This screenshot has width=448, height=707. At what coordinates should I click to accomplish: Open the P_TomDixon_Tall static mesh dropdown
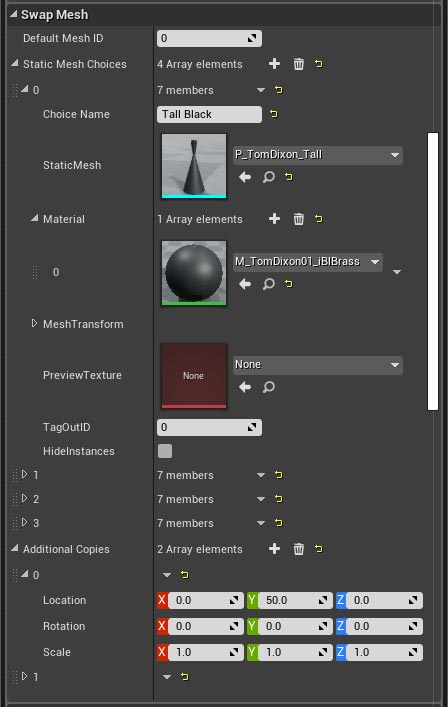[318, 155]
